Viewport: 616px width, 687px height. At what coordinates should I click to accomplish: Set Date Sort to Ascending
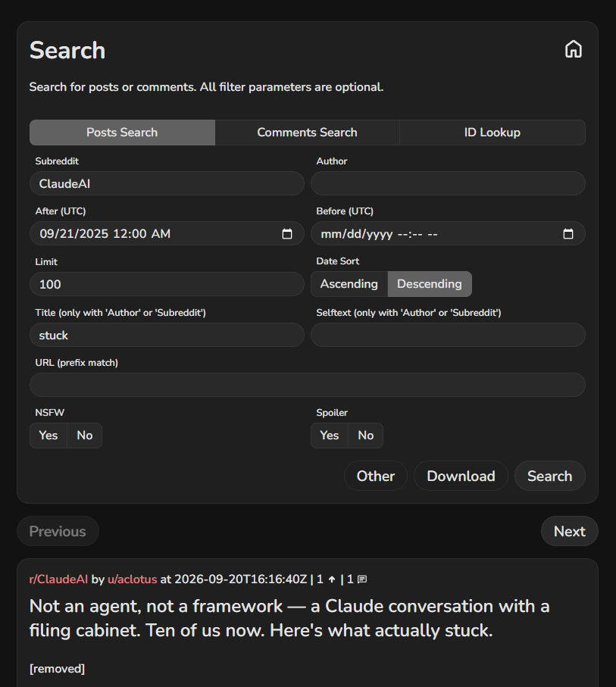[349, 284]
